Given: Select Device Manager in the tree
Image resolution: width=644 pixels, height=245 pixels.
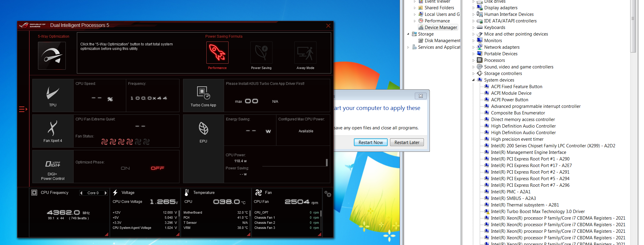Looking at the screenshot, I should (441, 27).
